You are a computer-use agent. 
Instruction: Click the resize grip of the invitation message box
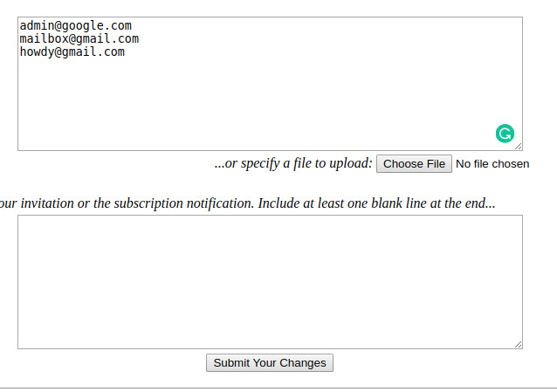pos(519,344)
